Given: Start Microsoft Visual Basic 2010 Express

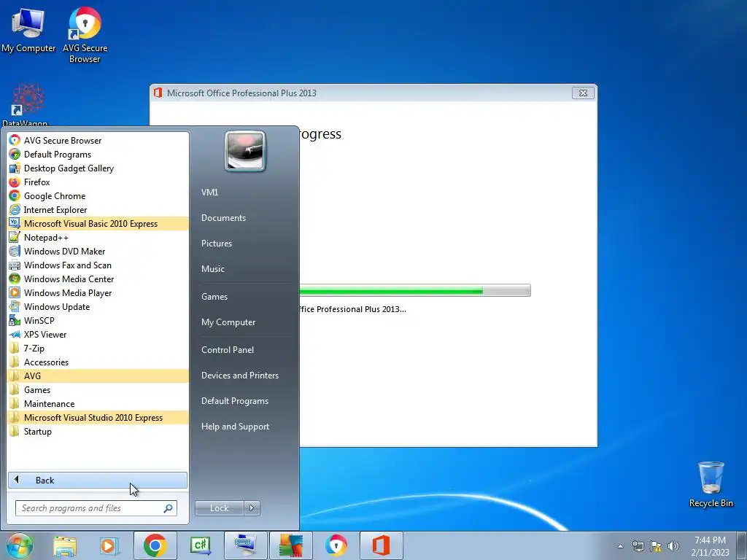Looking at the screenshot, I should [98, 223].
